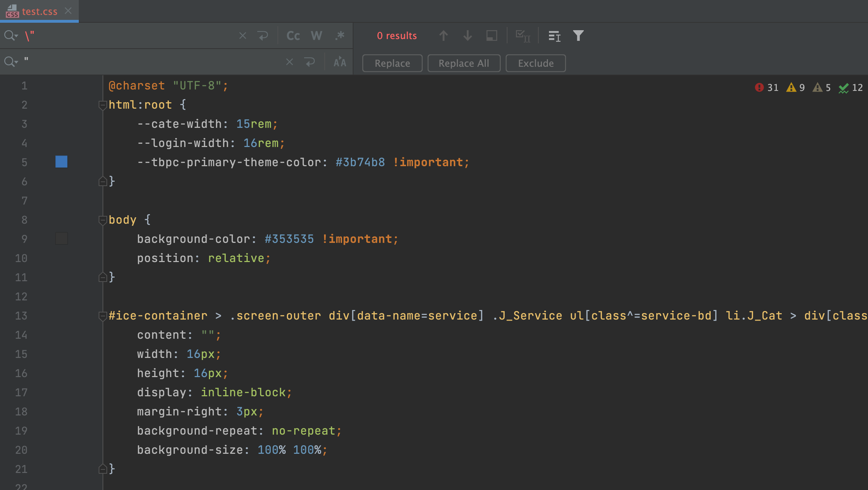Click line number 13 in gutter
868x490 pixels.
(x=21, y=316)
